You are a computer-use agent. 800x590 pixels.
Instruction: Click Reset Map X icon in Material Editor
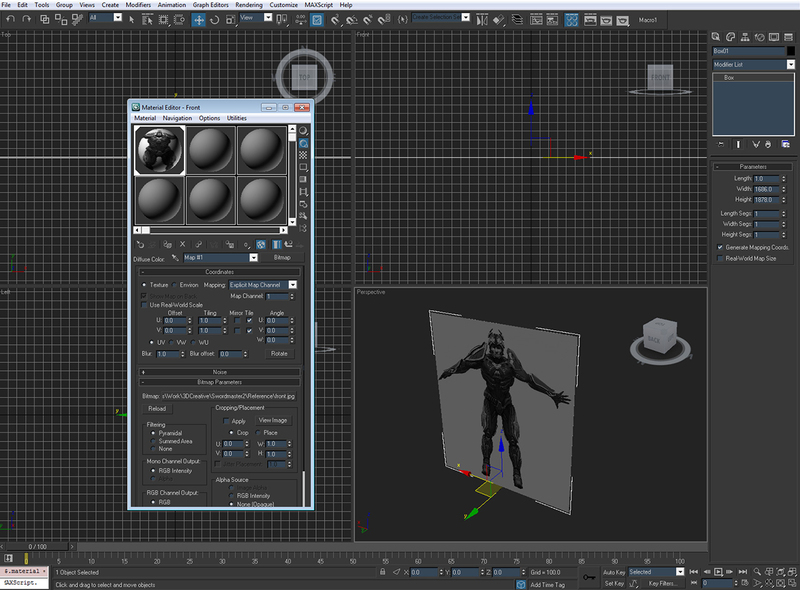click(182, 244)
